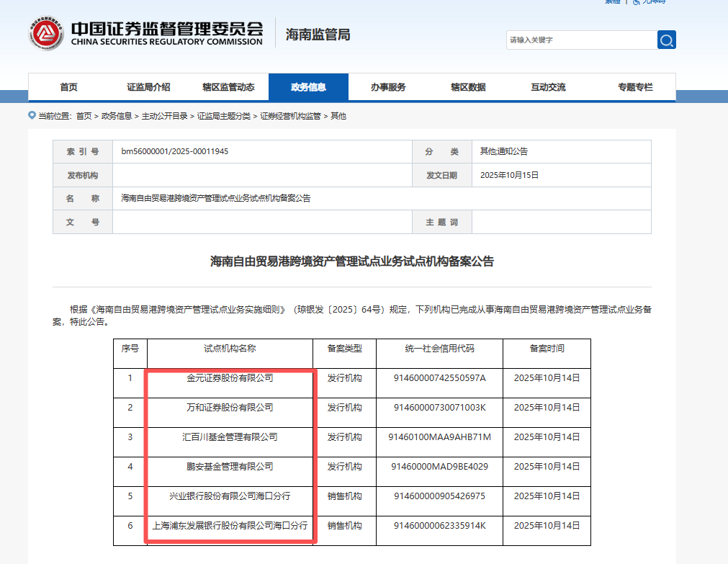Click 首页 in the breadcrumb trail
Screen dimensions: 728x564
pos(84,116)
